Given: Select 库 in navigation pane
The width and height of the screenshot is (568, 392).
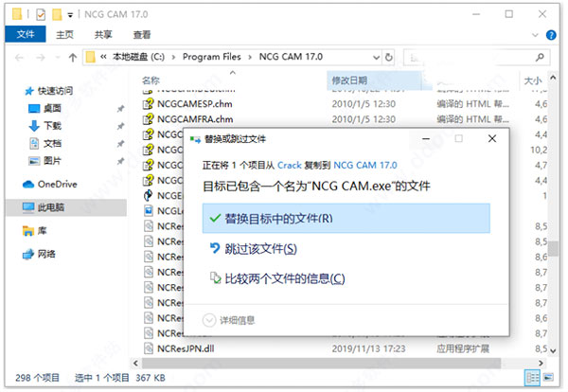Looking at the screenshot, I should [42, 230].
